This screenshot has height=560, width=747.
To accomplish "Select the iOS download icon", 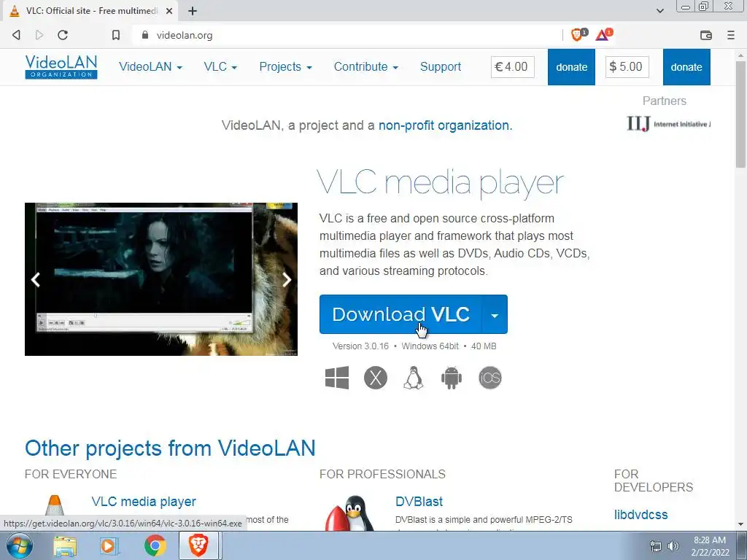I will (x=489, y=378).
